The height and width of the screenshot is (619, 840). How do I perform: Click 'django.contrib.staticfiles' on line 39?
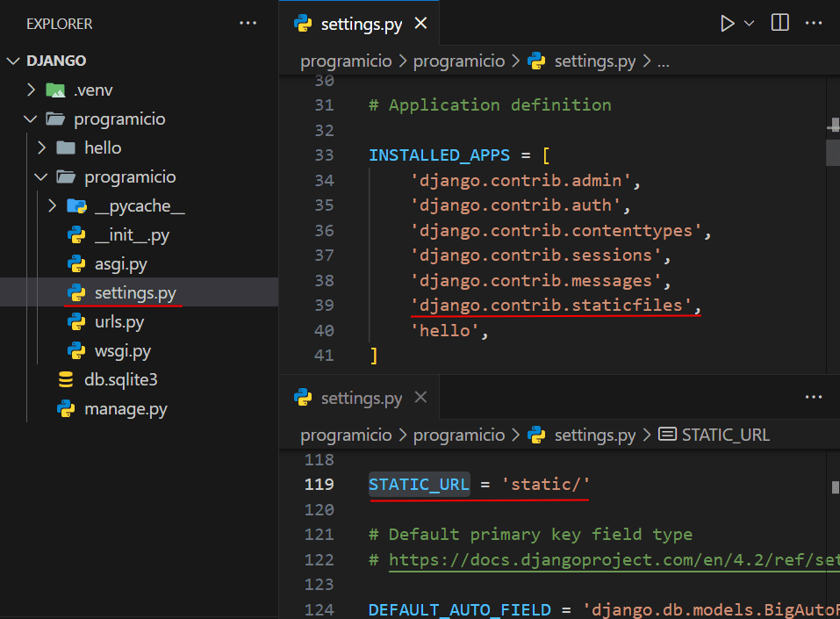551,306
